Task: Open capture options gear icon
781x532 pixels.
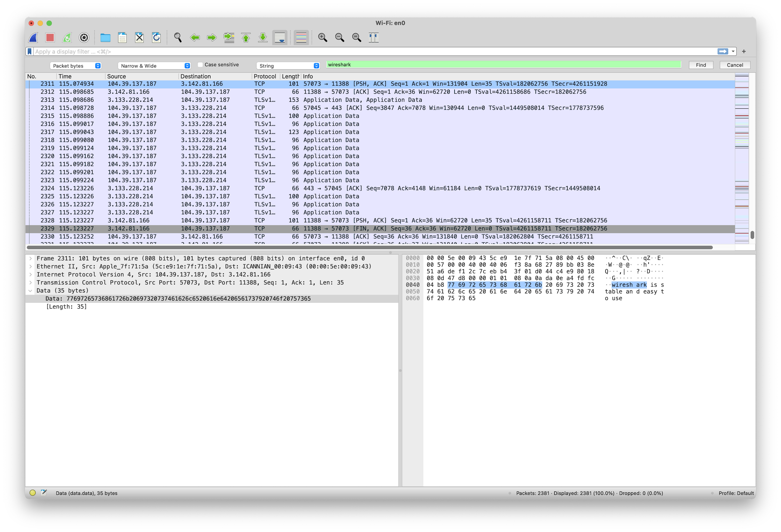Action: (x=84, y=37)
